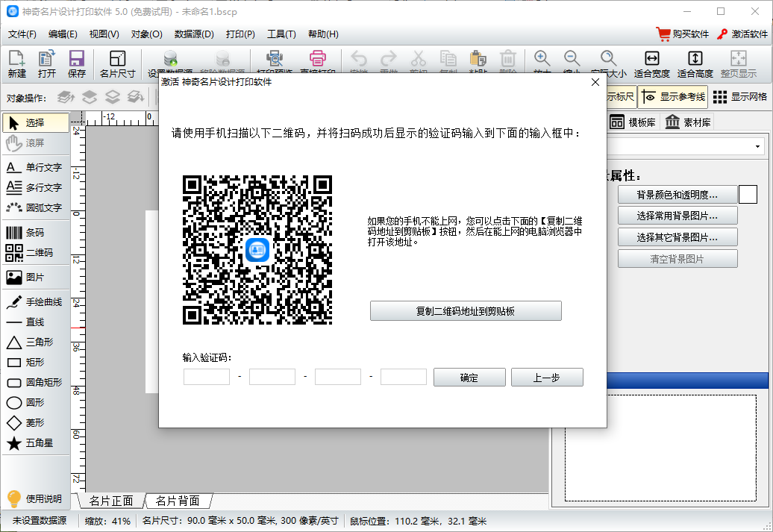Open the material library (素材库) tab
773x532 pixels.
688,122
